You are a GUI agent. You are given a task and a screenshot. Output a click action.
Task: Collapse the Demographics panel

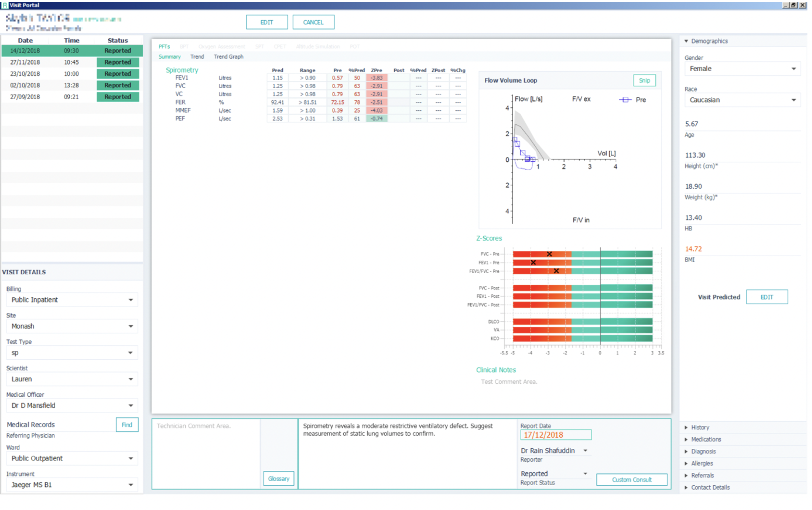[x=686, y=41]
